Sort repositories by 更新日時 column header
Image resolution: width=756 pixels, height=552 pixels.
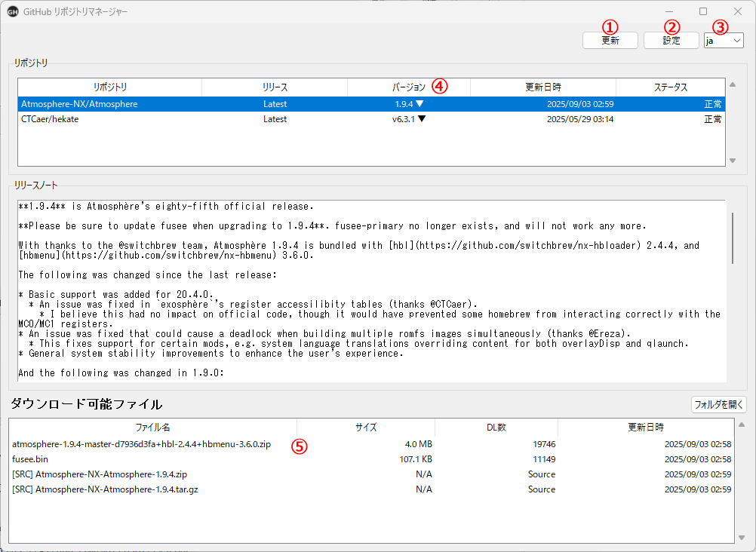coord(543,87)
